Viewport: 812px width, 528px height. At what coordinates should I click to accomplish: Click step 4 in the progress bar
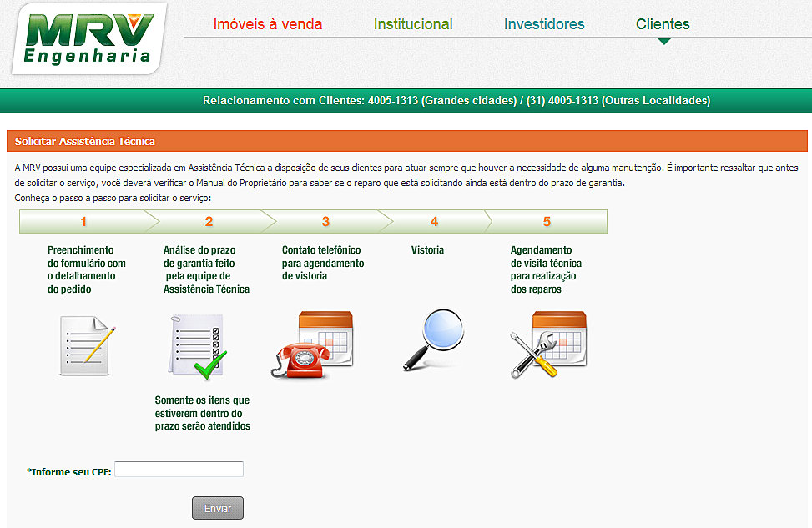(434, 222)
